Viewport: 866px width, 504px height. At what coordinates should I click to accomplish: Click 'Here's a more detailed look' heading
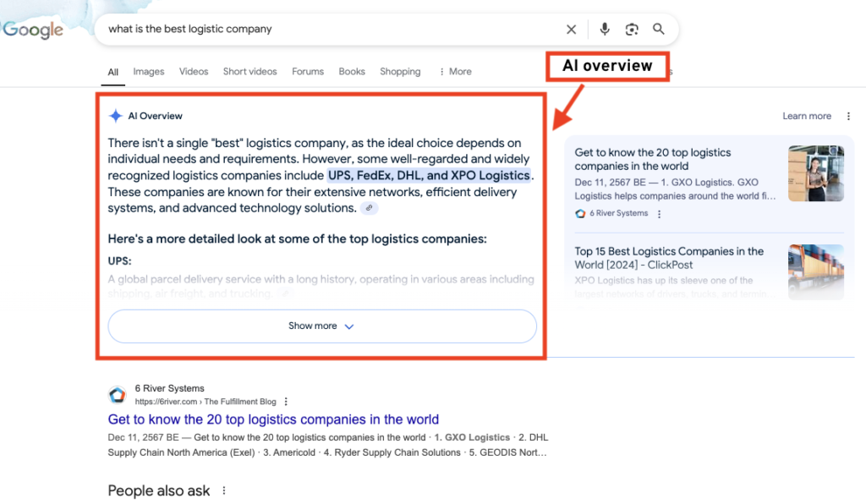(297, 239)
